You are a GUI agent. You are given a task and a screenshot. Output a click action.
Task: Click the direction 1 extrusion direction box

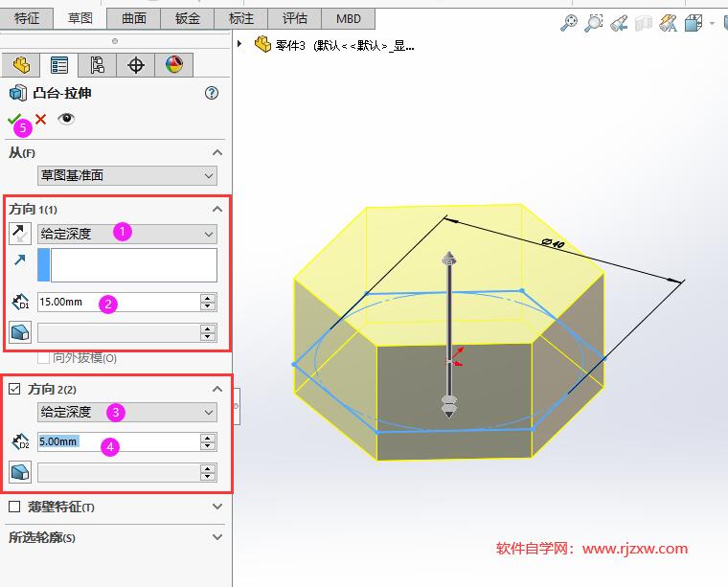pyautogui.click(x=134, y=265)
